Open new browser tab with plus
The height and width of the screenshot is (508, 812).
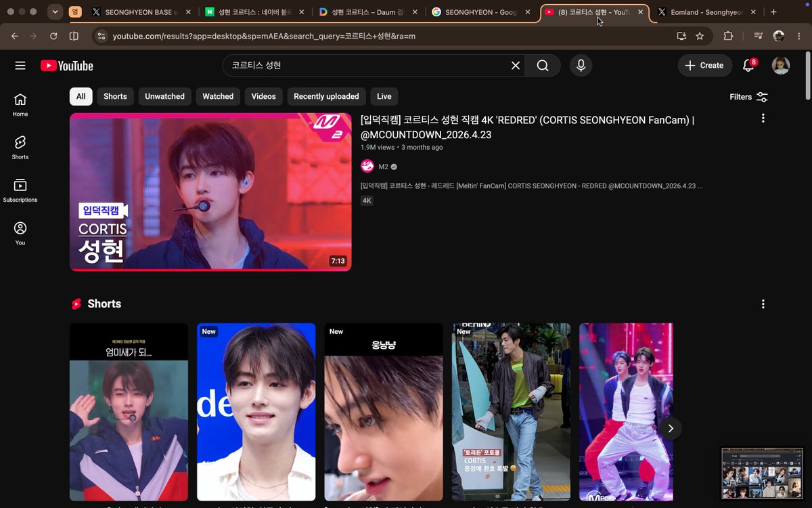773,12
